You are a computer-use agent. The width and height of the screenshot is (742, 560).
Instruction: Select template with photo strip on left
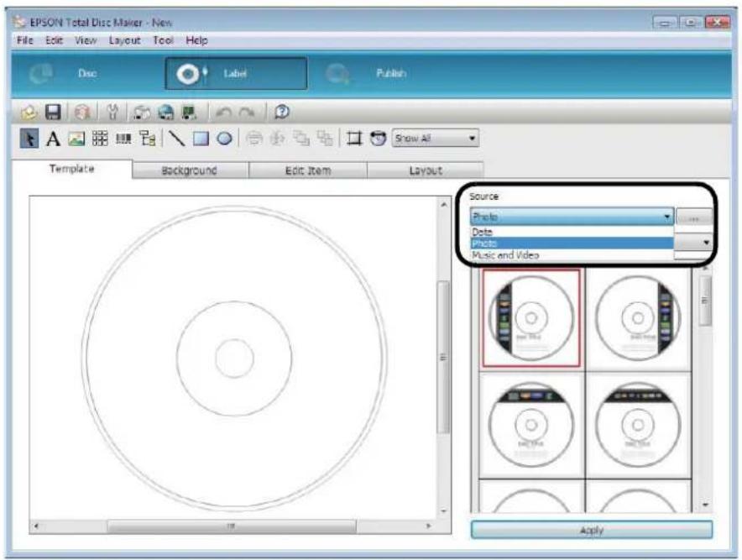(x=531, y=318)
